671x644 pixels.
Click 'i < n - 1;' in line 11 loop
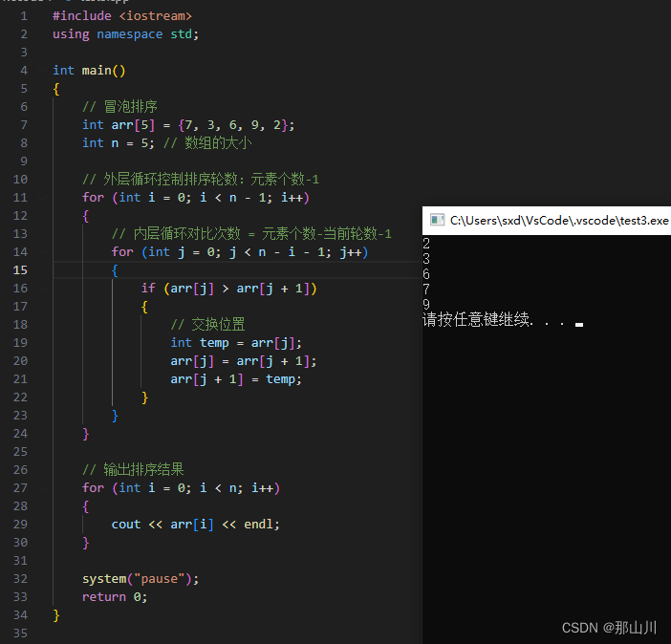[x=236, y=197]
